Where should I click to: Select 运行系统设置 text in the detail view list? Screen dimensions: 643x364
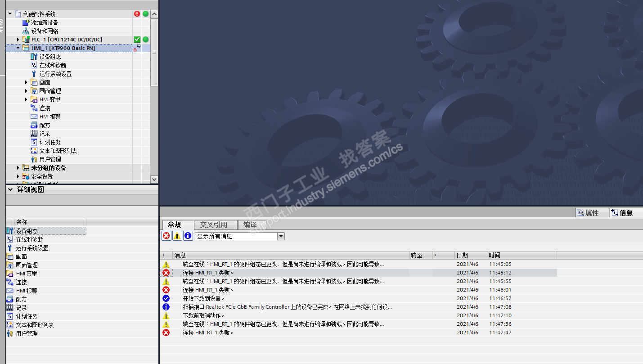click(32, 248)
